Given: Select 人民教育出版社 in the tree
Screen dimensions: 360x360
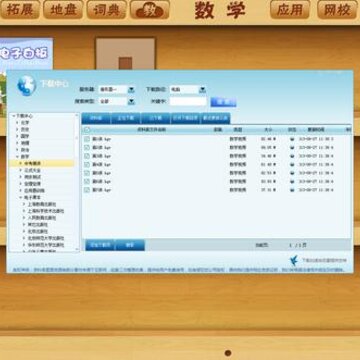Looking at the screenshot, I should [x=42, y=218].
